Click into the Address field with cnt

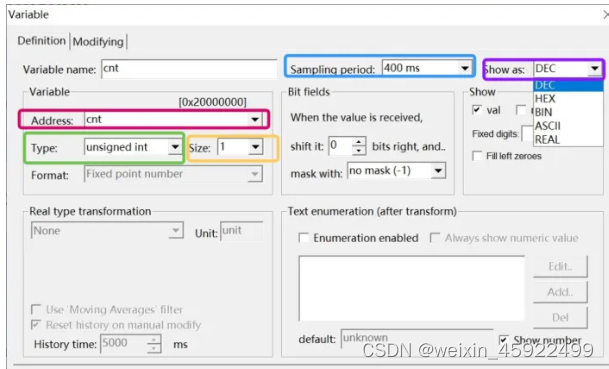(x=166, y=119)
